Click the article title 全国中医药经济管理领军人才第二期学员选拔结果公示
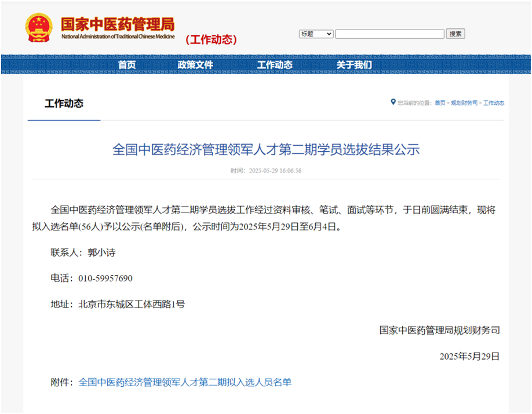This screenshot has width=532, height=414. [266, 149]
